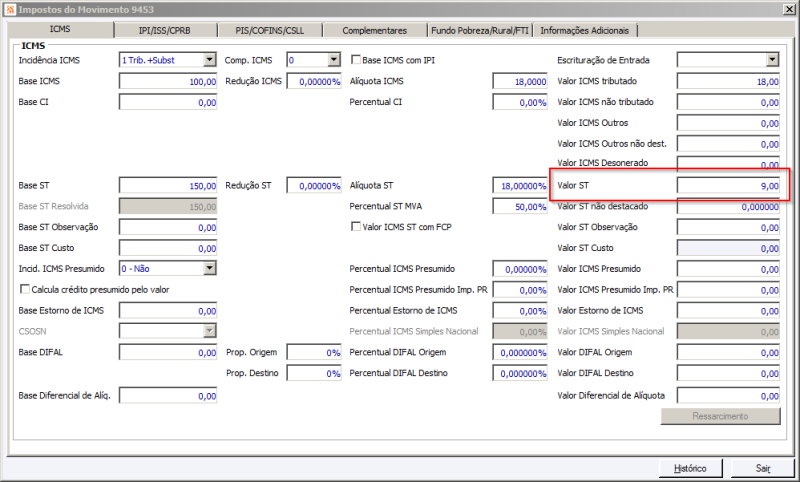800x482 pixels.
Task: Click the Ressarcimento button
Action: [720, 416]
